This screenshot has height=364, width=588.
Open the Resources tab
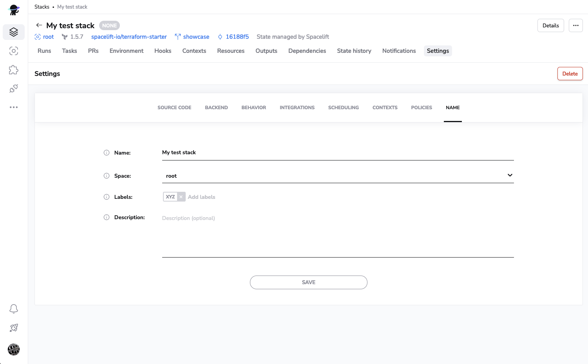point(231,51)
